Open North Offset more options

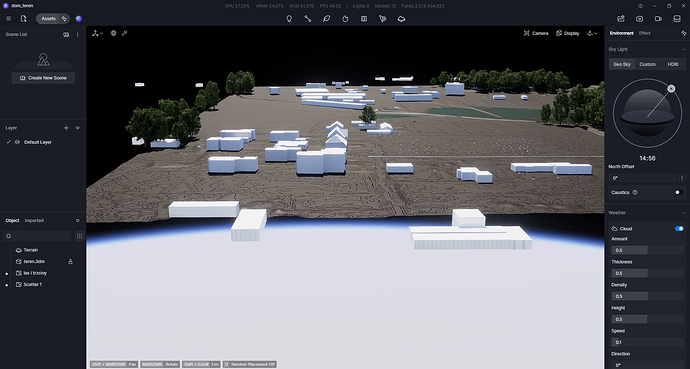683,178
